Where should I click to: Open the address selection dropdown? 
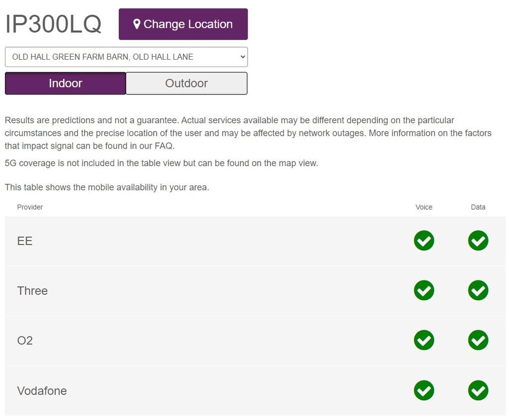click(126, 57)
